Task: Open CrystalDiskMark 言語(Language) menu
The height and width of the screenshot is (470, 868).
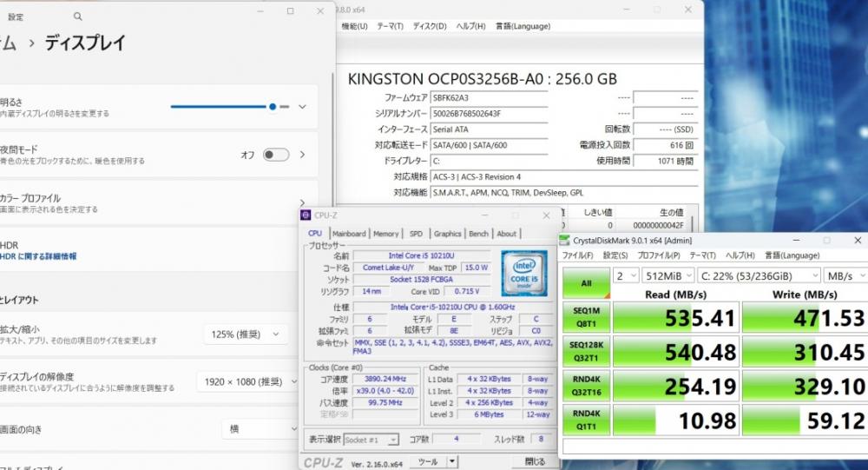Action: click(x=792, y=255)
